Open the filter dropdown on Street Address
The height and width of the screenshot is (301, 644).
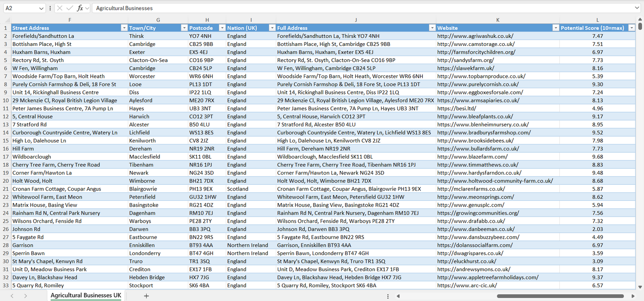(x=124, y=28)
